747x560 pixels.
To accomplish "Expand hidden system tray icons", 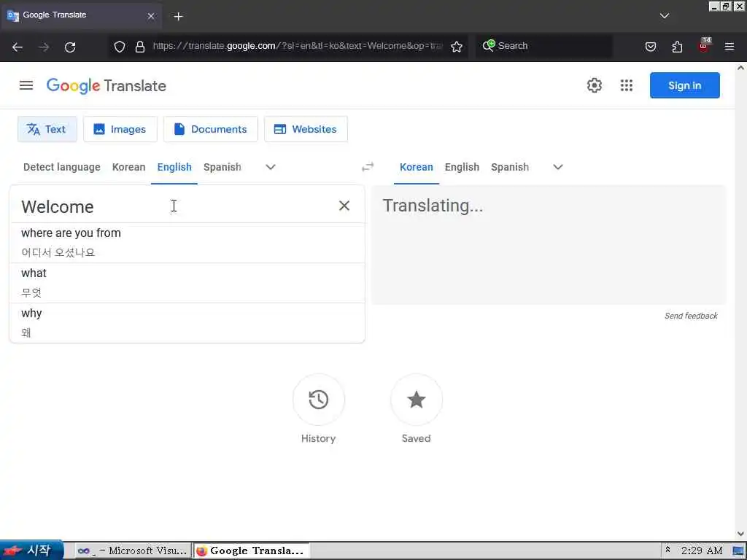I will (x=668, y=551).
